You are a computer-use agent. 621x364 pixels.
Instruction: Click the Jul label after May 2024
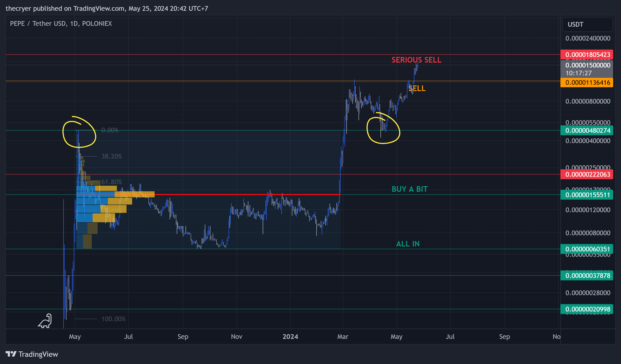(x=450, y=337)
